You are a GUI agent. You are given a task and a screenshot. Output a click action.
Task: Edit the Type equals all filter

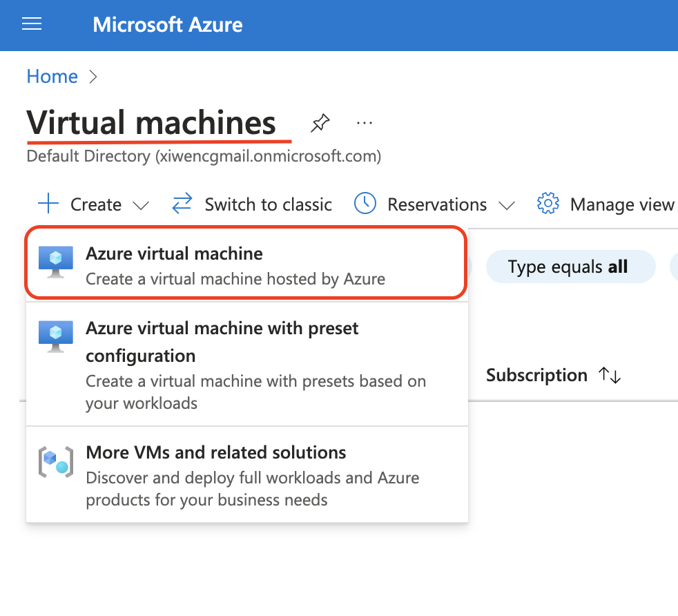tap(571, 267)
